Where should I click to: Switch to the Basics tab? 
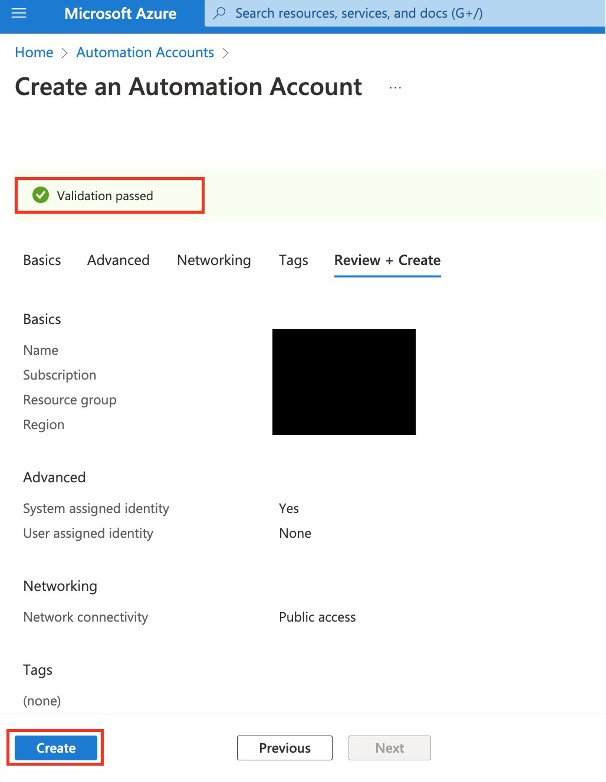click(x=42, y=260)
